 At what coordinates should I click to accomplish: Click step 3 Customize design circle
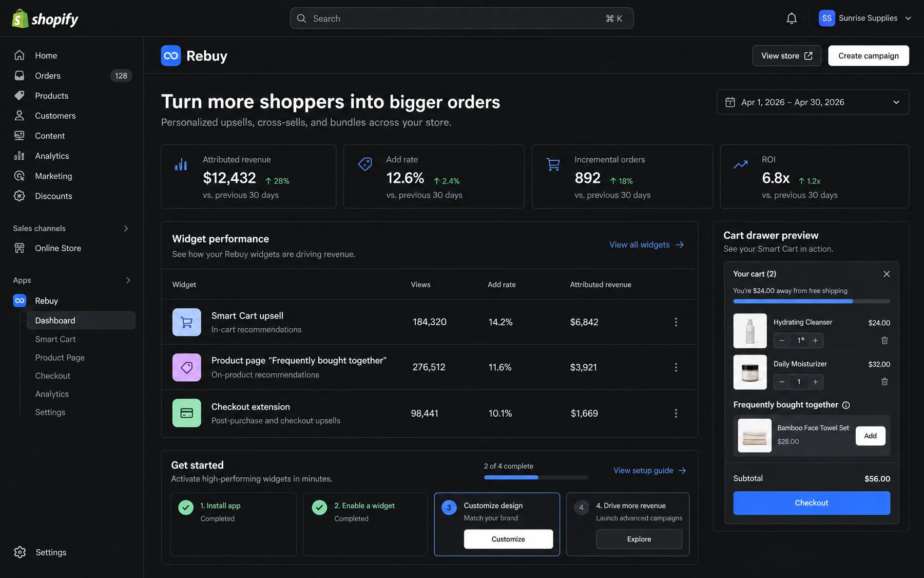449,508
